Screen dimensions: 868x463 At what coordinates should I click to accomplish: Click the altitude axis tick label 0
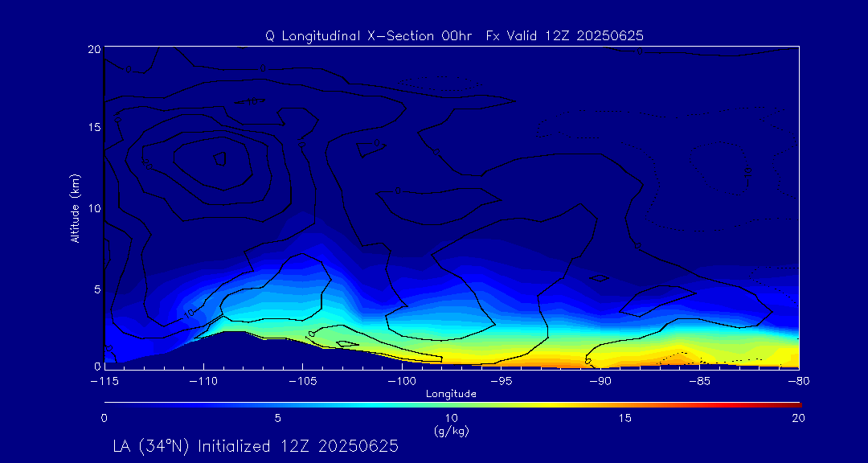tap(96, 366)
